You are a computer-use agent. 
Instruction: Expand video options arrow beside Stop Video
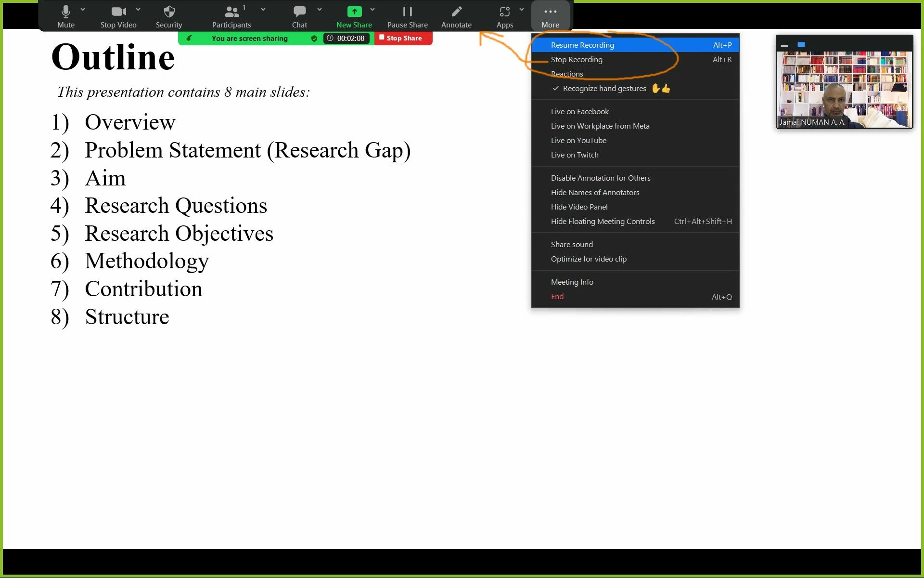(138, 9)
